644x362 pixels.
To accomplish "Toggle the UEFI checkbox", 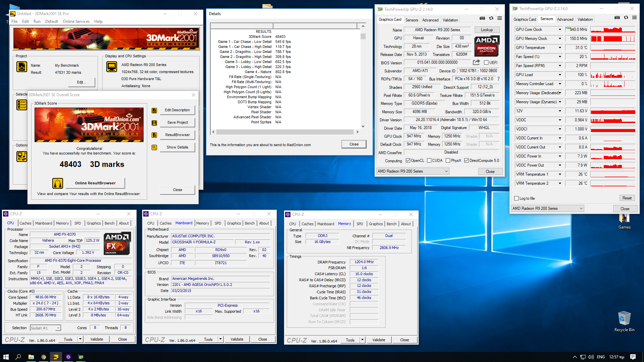I will [x=486, y=63].
